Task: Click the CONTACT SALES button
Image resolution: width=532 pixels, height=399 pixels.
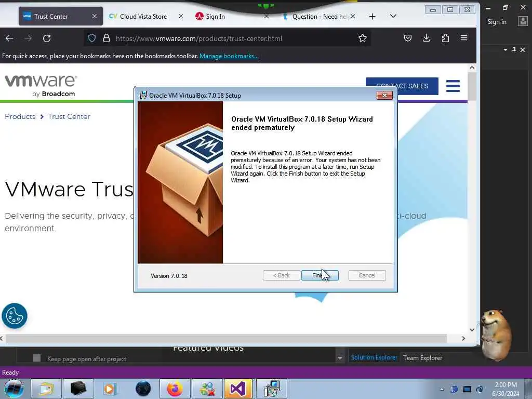Action: coord(402,86)
